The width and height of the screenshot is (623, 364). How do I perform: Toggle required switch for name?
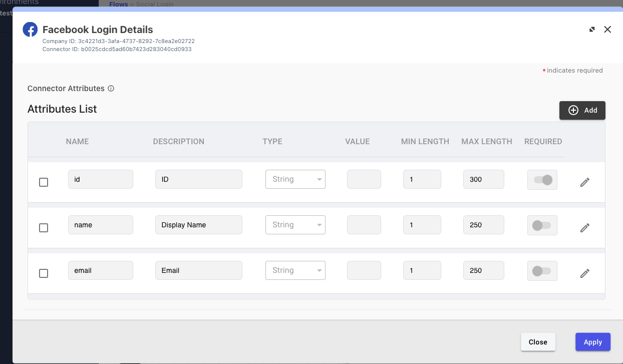[x=542, y=225]
